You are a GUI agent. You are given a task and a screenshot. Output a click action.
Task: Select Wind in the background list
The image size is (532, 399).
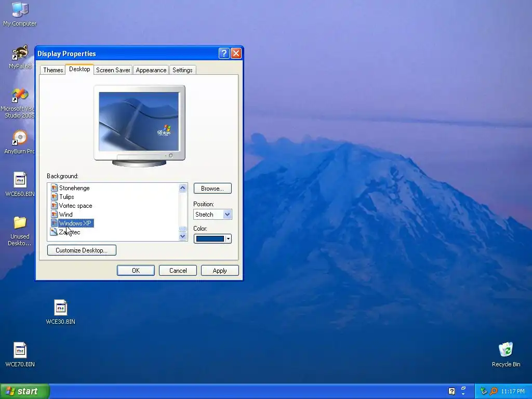coord(65,214)
